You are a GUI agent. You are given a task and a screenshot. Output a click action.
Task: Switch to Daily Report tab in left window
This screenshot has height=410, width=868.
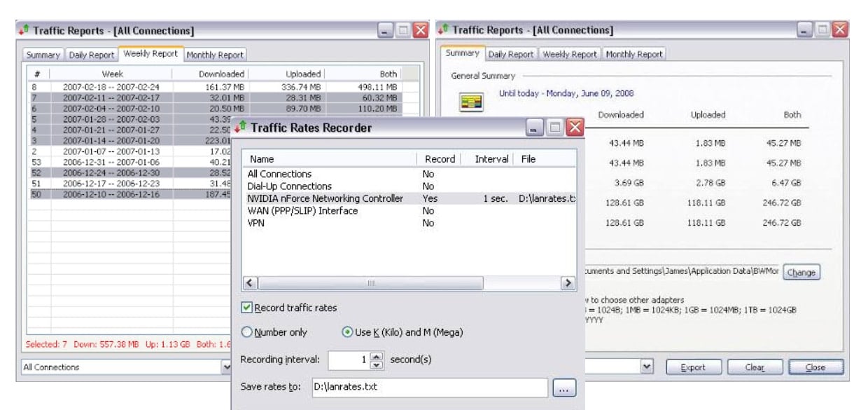pyautogui.click(x=92, y=55)
